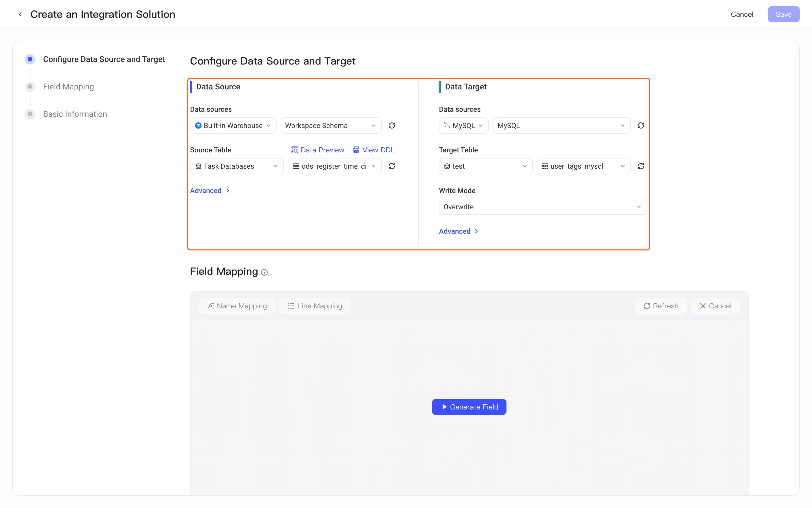
Task: Open the Workspace Schema dropdown
Action: point(331,126)
